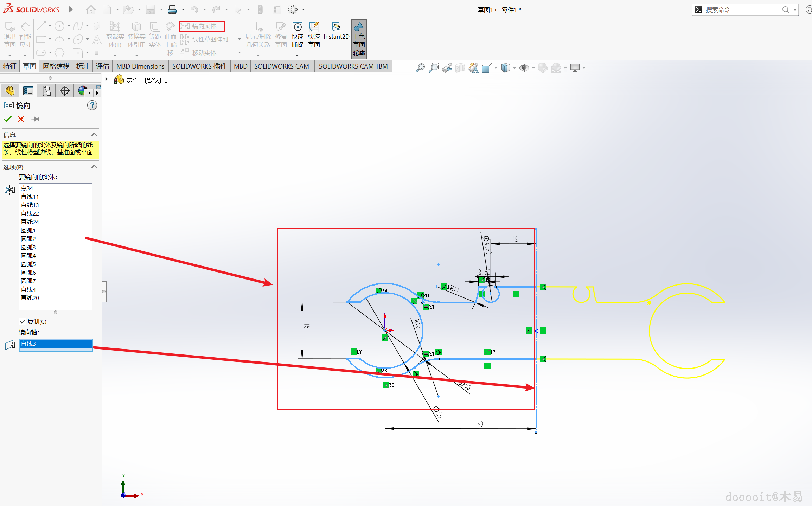Screen dimensions: 812x506
Task: Open the ConfigurationManager panel tab icon
Action: pos(46,91)
